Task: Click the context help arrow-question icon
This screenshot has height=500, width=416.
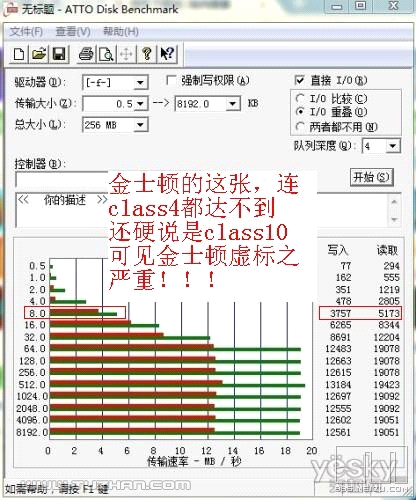Action: pos(167,54)
